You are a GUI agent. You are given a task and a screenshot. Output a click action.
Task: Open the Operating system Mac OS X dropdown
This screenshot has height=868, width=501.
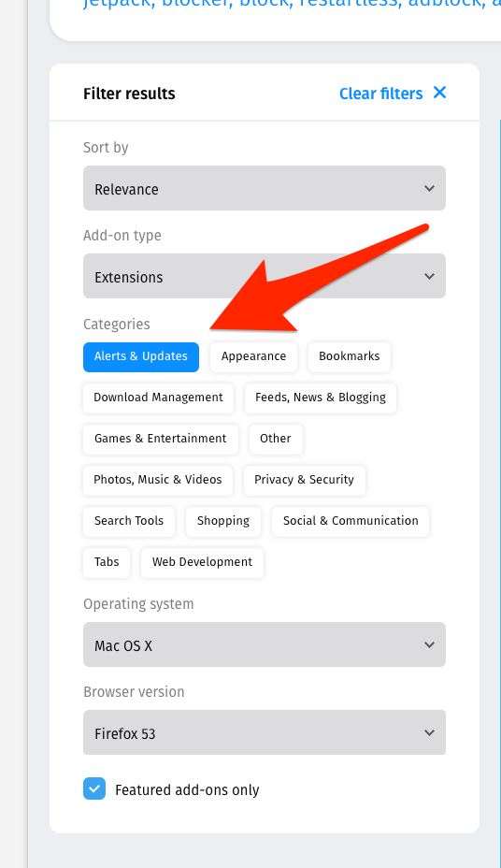pyautogui.click(x=265, y=644)
